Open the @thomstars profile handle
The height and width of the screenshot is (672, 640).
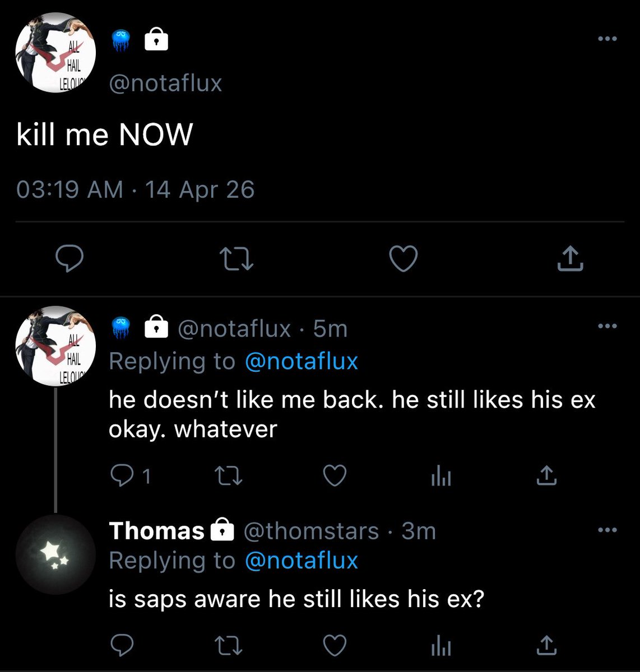pyautogui.click(x=311, y=531)
